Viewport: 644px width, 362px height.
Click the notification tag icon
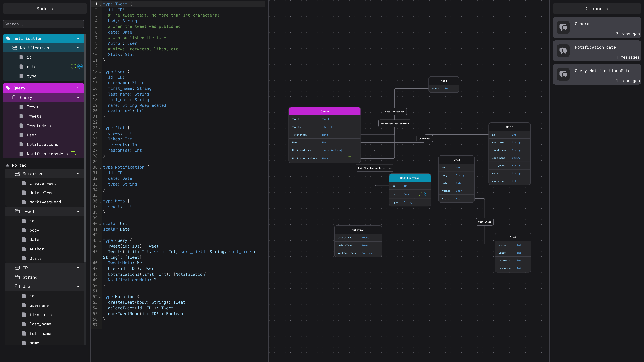point(8,39)
